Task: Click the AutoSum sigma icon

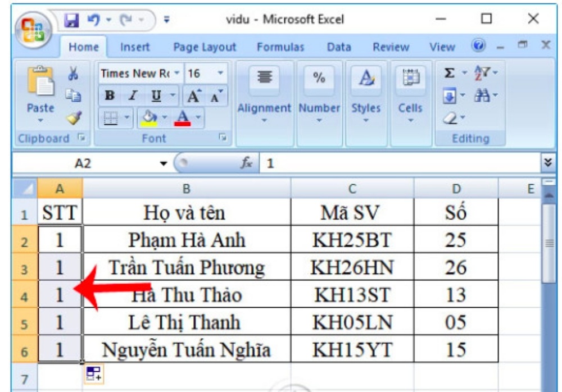Action: point(450,74)
